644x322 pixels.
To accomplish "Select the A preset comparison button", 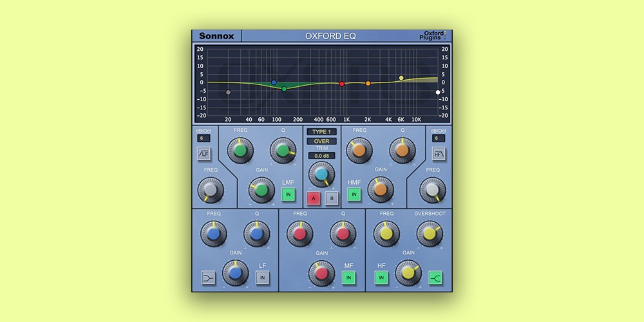I will (x=313, y=198).
